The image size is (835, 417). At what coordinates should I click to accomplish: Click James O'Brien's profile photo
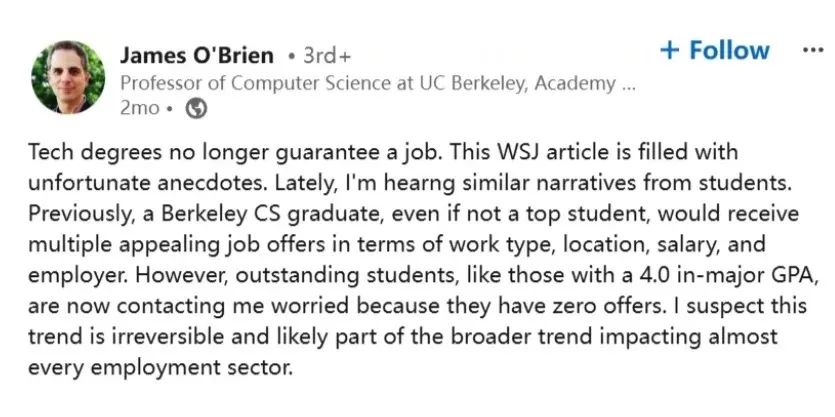[x=68, y=77]
